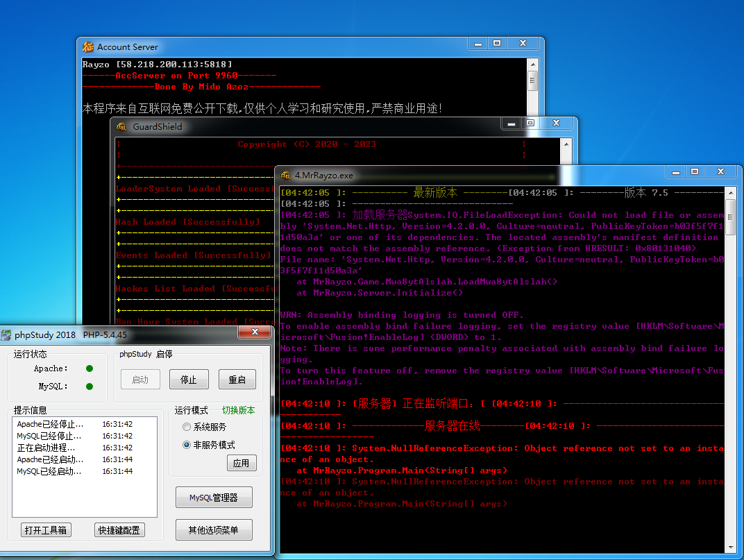Image resolution: width=744 pixels, height=560 pixels.
Task: Click the GuardShield window title text
Action: pyautogui.click(x=158, y=127)
